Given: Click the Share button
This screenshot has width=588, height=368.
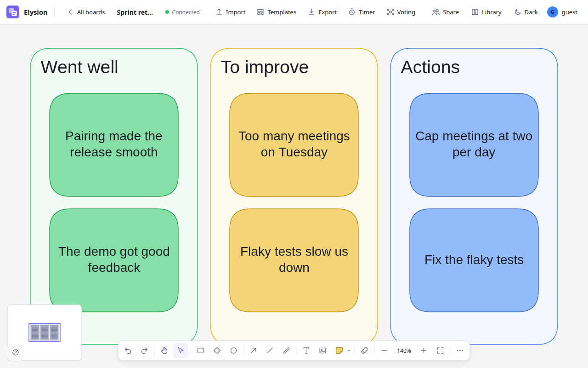Looking at the screenshot, I should (446, 12).
